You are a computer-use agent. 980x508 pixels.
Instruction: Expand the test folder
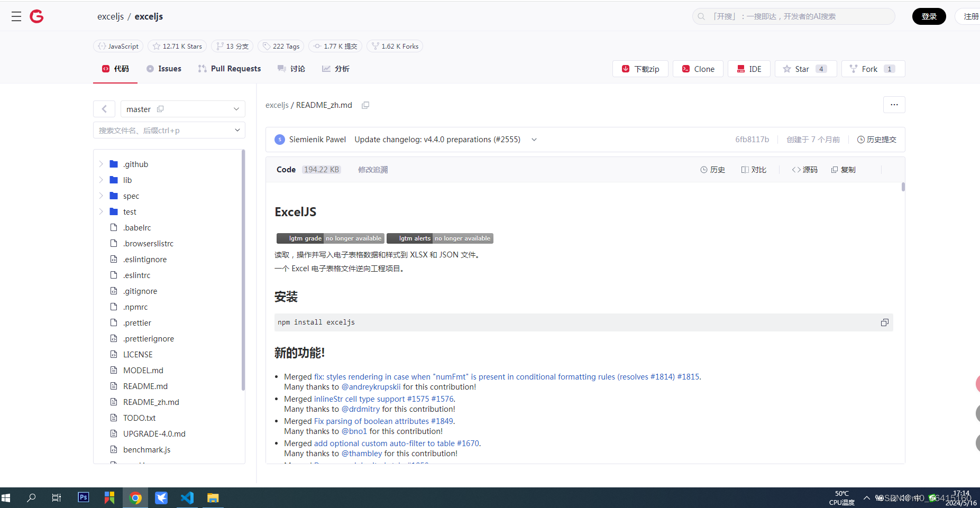pos(101,211)
